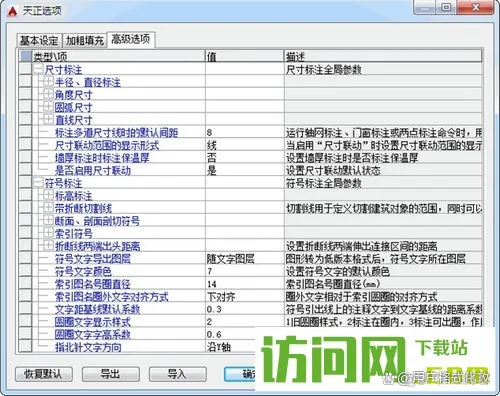This screenshot has width=500, height=396.
Task: Click the 恢复默认 button
Action: pos(44,374)
